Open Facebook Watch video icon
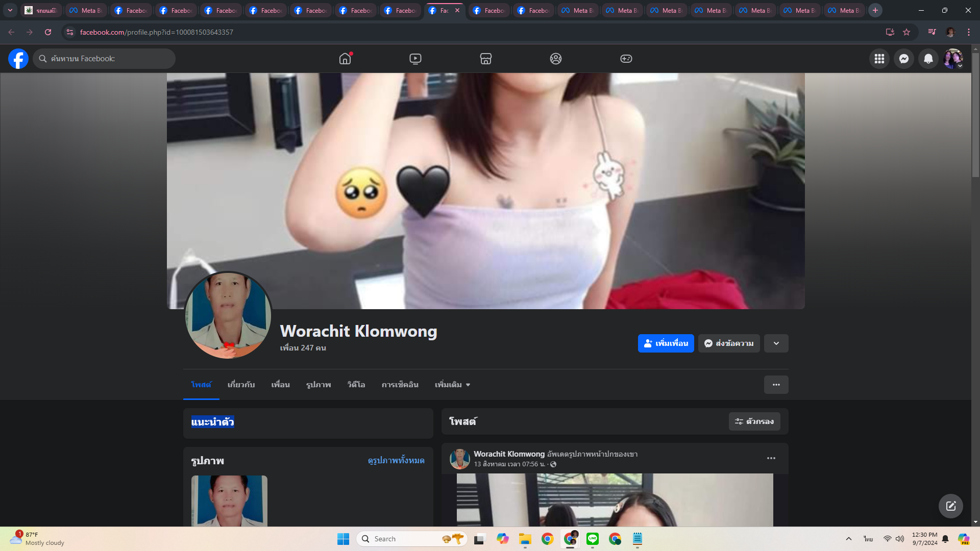Screen dimensions: 980x551 click(x=415, y=59)
